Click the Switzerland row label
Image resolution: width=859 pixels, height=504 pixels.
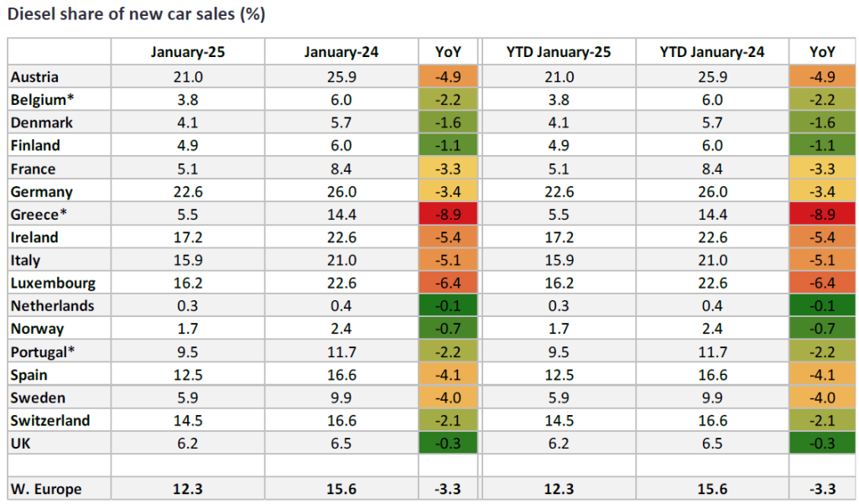click(50, 421)
